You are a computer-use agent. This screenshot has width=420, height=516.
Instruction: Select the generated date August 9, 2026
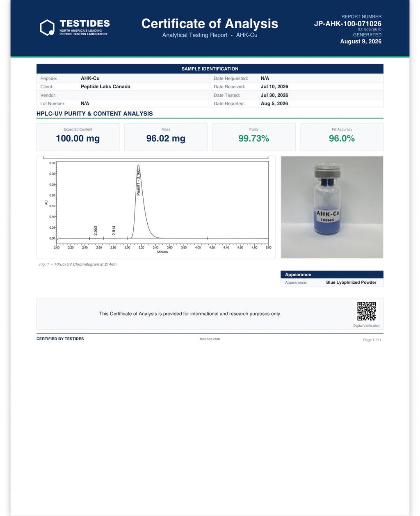(361, 41)
